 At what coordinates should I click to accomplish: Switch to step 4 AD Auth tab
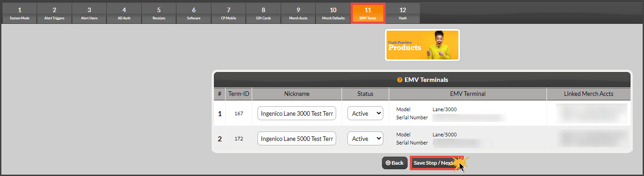point(124,13)
